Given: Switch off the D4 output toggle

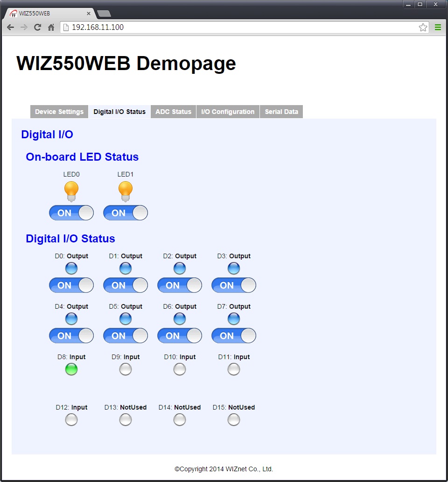Looking at the screenshot, I should click(x=71, y=335).
